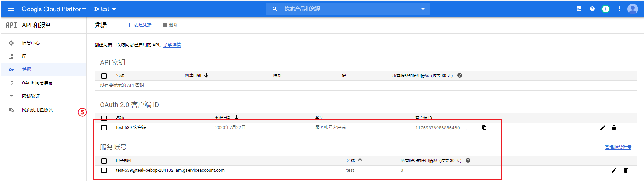Viewport: 644px width, 181px height.
Task: Click the 信息中心 sidebar icon
Action: pos(11,43)
